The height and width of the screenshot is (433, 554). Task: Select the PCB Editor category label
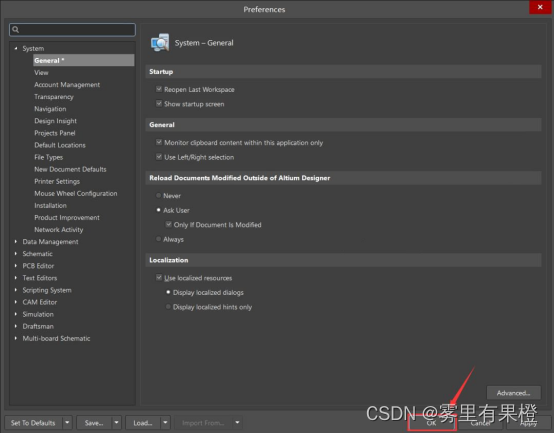pos(38,266)
